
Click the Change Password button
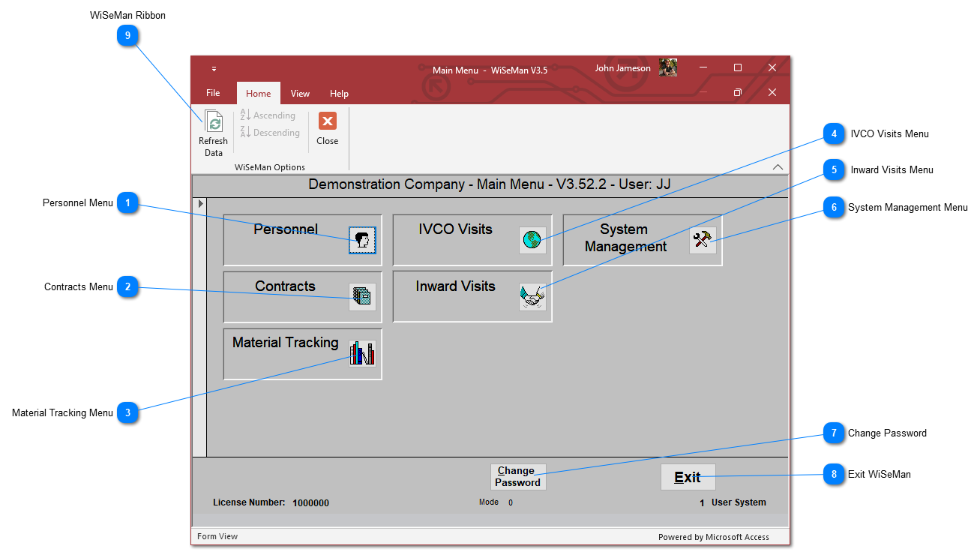[x=518, y=477]
